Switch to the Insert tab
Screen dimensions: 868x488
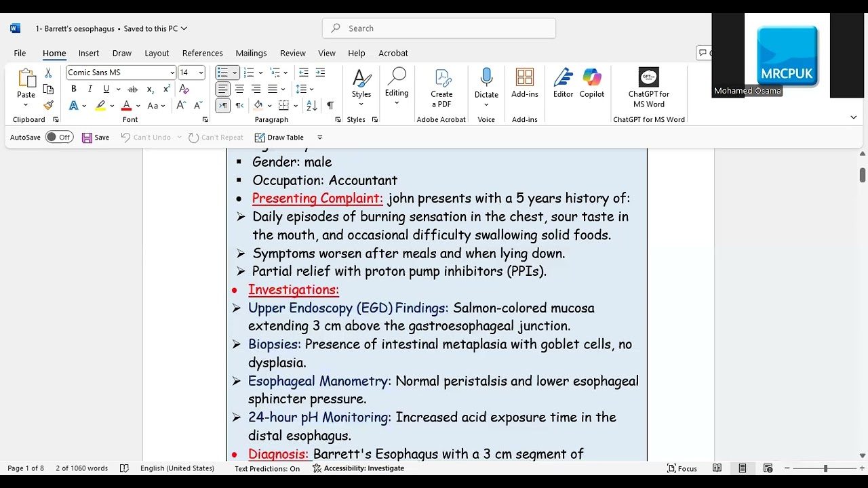click(x=89, y=53)
